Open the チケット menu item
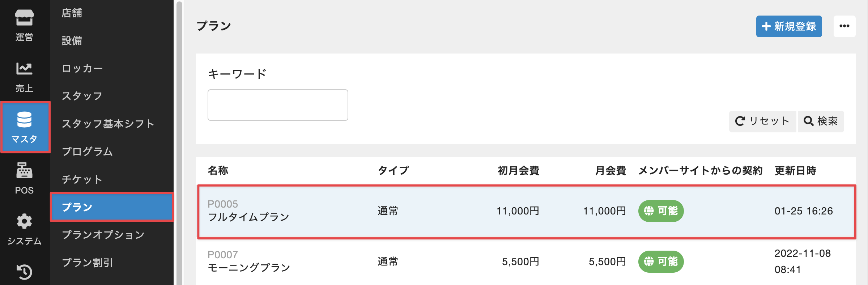The width and height of the screenshot is (868, 285). click(82, 179)
